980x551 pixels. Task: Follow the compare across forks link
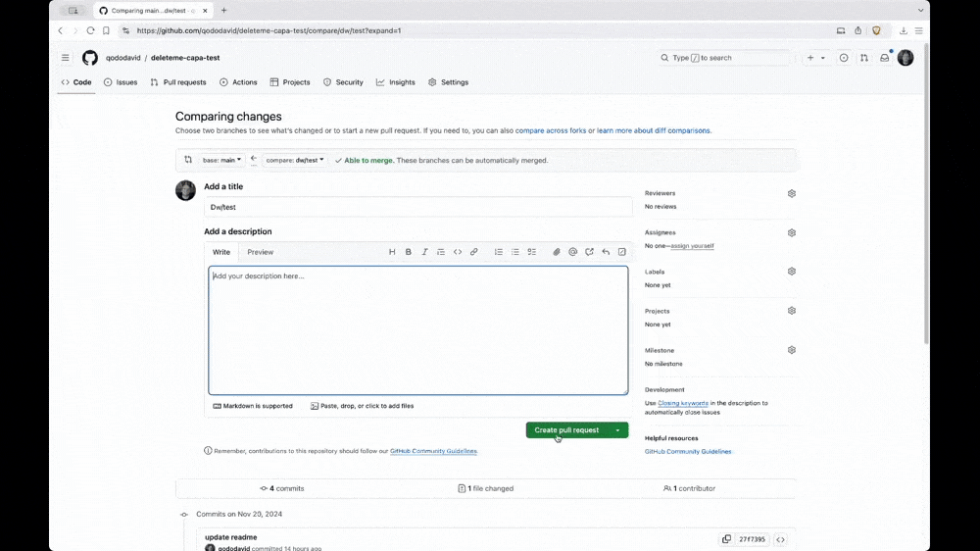551,130
